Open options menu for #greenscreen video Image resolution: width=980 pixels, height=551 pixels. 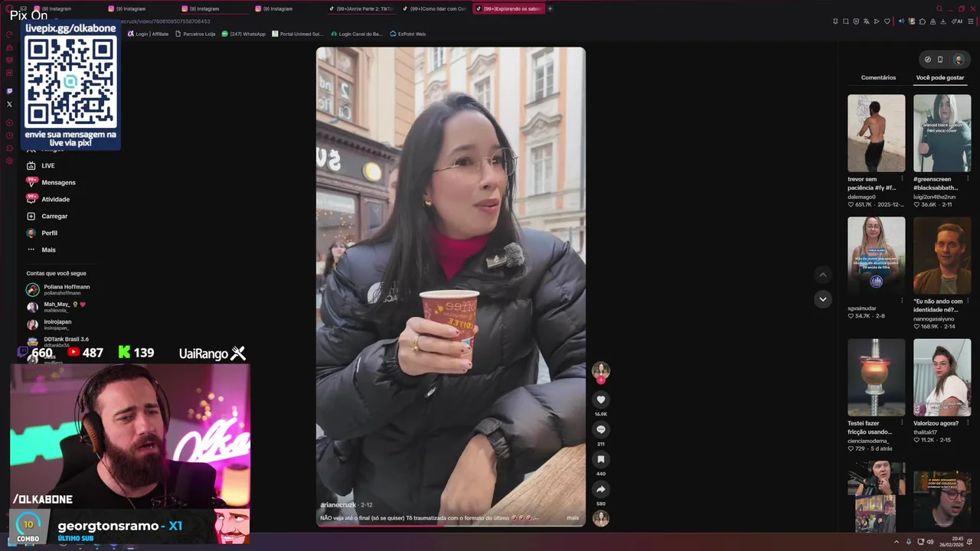tap(968, 179)
